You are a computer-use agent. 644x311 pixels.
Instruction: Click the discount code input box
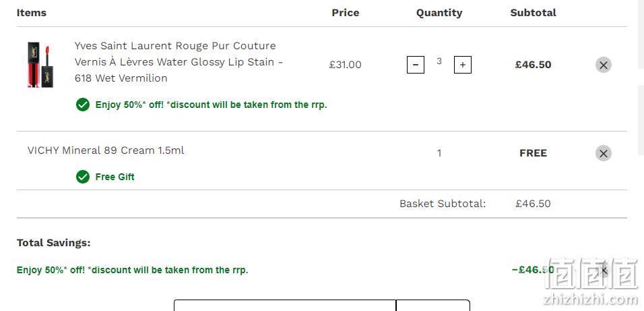pos(285,306)
